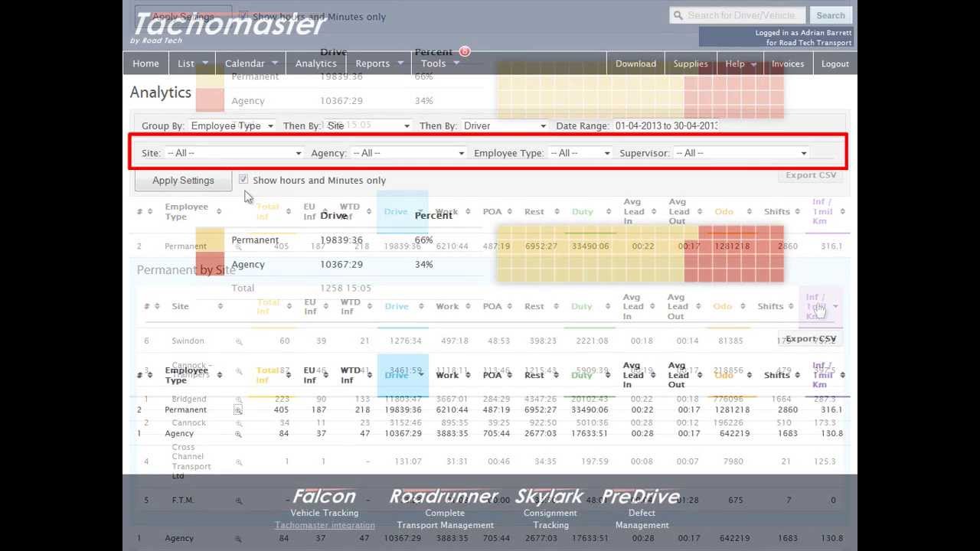Go to the Home menu item
The width and height of the screenshot is (980, 551).
pyautogui.click(x=145, y=64)
